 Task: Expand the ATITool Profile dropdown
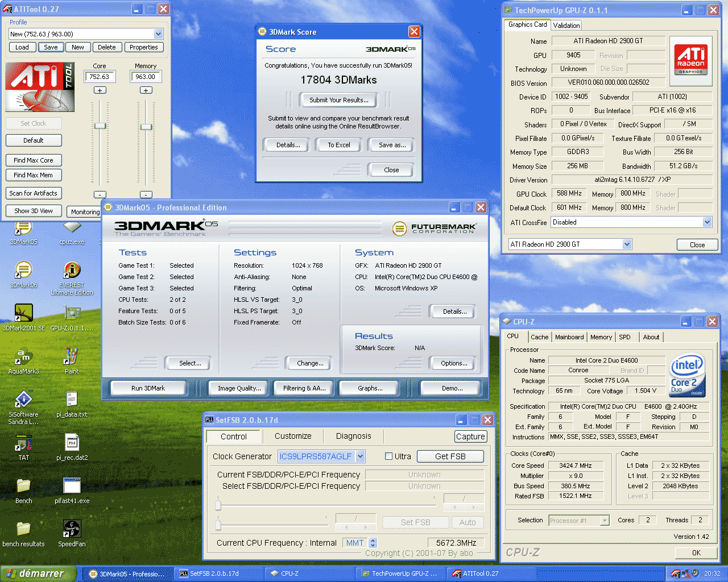click(x=158, y=34)
